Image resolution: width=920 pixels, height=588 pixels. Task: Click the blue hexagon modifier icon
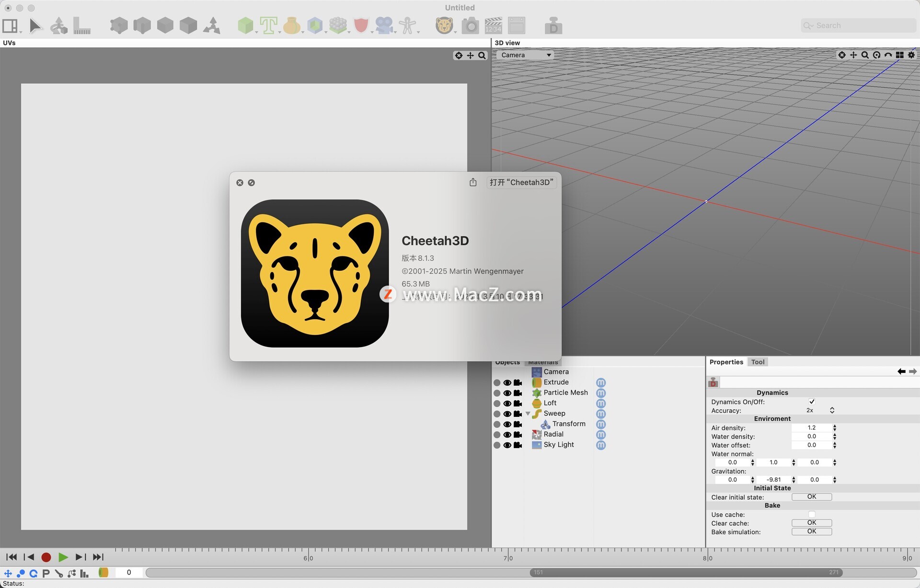315,25
